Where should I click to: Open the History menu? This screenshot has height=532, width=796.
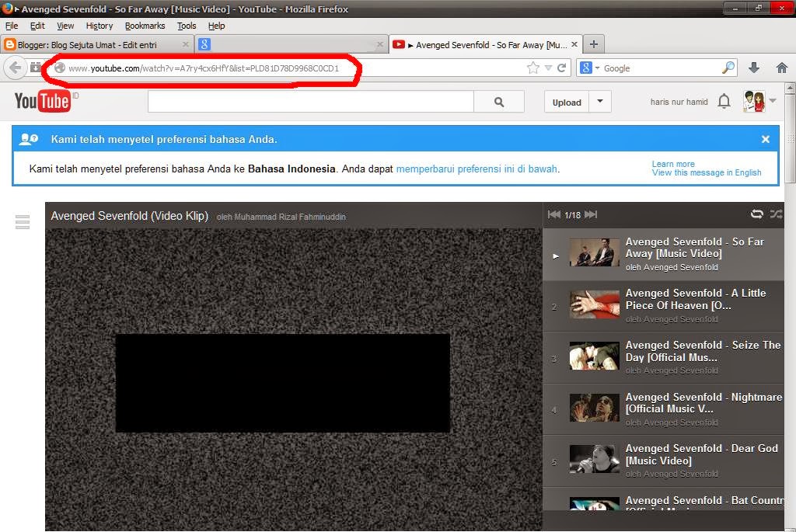(99, 26)
